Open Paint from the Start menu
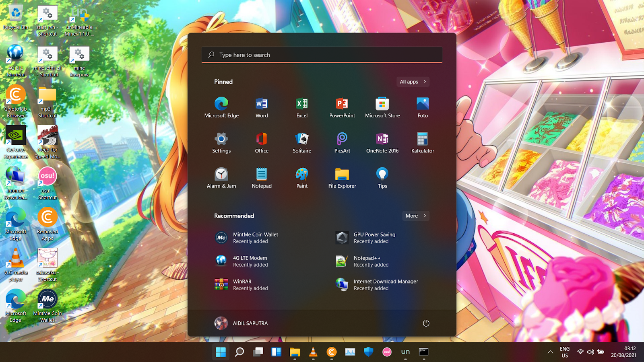The height and width of the screenshot is (362, 644). pos(302,178)
